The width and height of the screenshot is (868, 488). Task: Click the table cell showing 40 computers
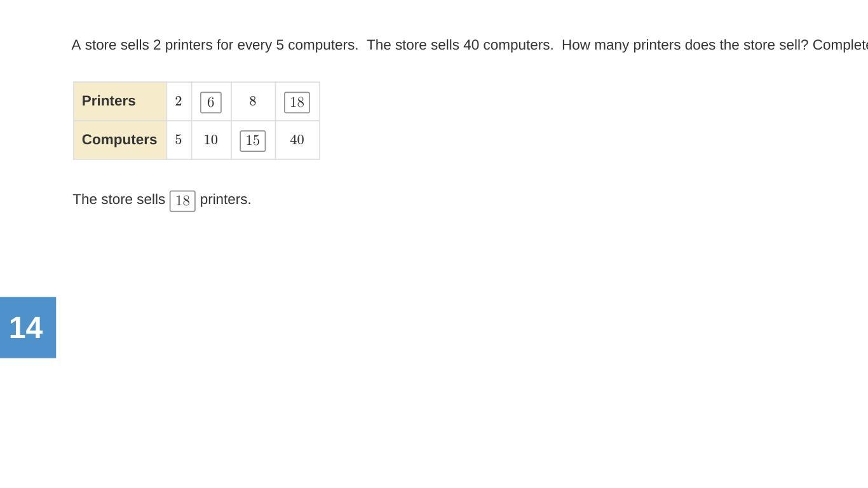[297, 140]
